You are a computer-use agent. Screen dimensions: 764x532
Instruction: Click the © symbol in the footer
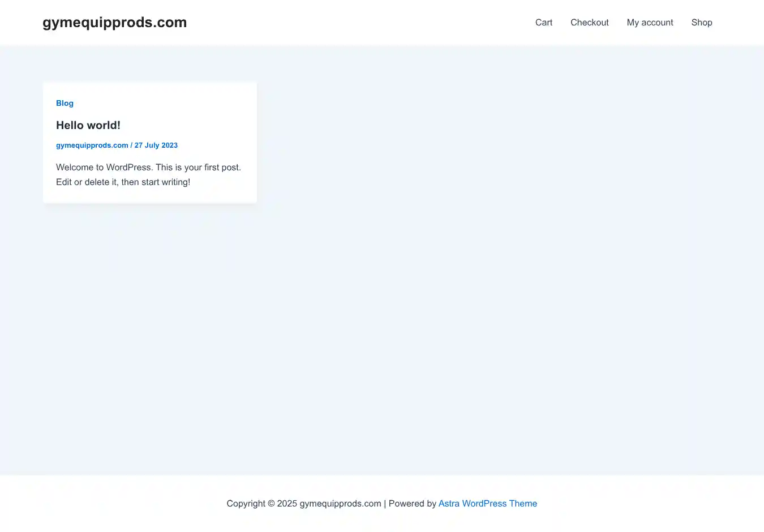pyautogui.click(x=271, y=504)
